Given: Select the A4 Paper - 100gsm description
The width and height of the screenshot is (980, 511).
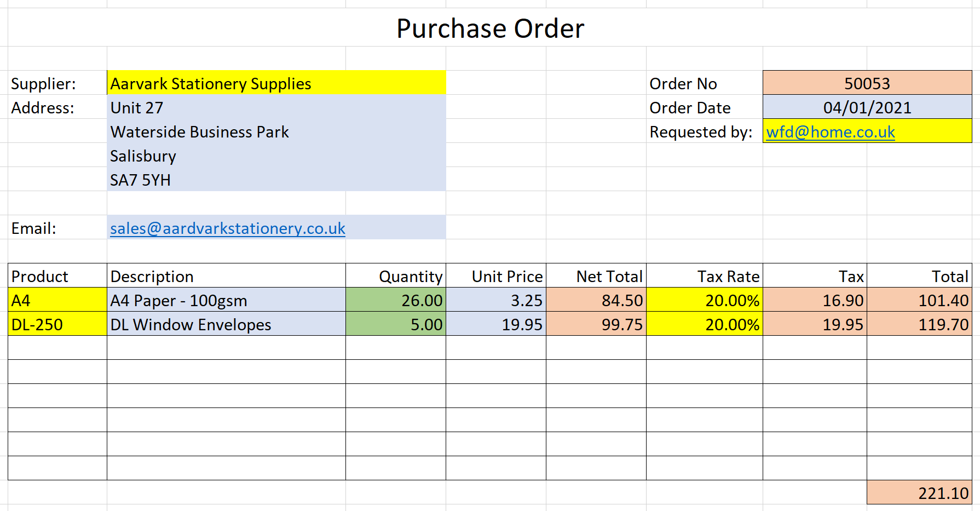Looking at the screenshot, I should click(226, 300).
